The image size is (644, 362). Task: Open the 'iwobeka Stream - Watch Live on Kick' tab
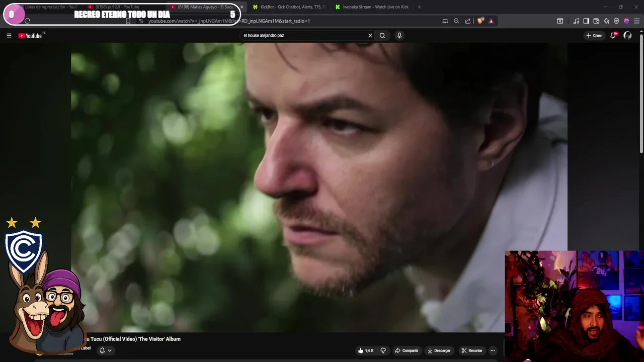371,7
